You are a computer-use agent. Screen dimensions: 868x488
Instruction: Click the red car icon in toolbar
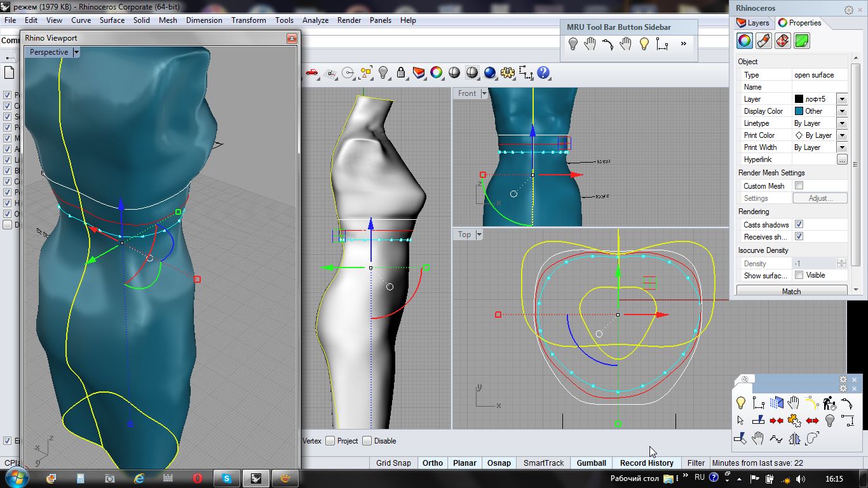tap(311, 73)
